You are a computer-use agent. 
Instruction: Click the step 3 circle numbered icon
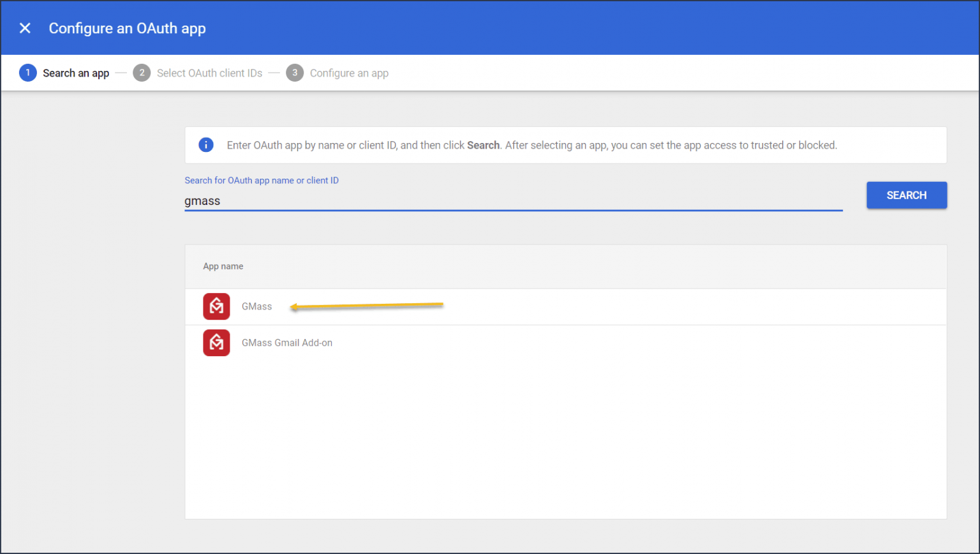point(295,73)
